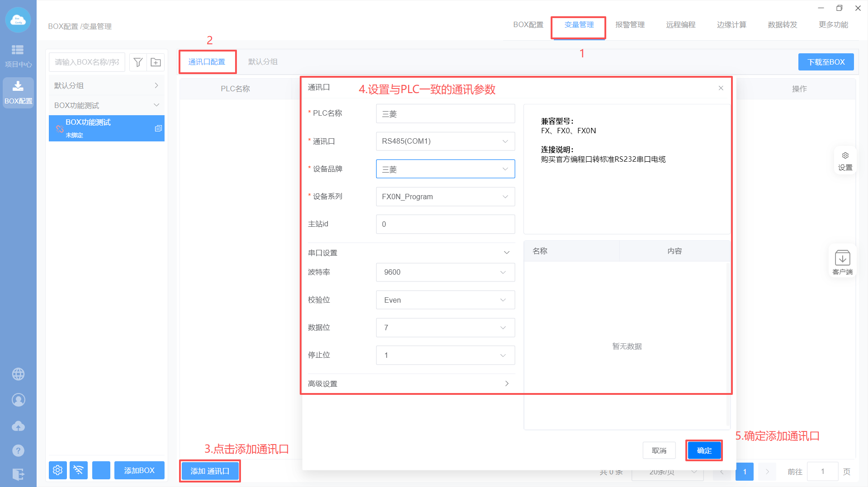Click the 主站id input field
The width and height of the screenshot is (868, 487).
click(445, 225)
